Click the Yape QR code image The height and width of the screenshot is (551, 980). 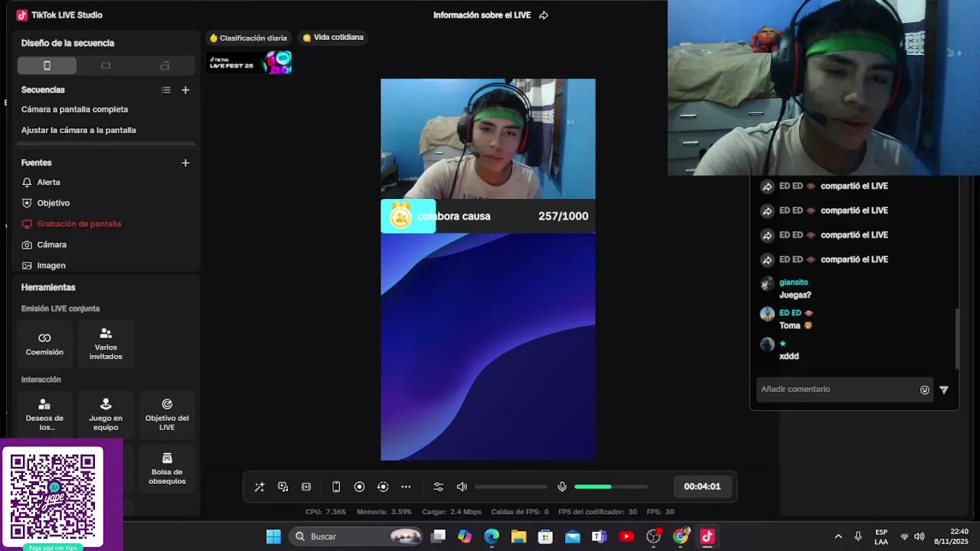coord(54,497)
